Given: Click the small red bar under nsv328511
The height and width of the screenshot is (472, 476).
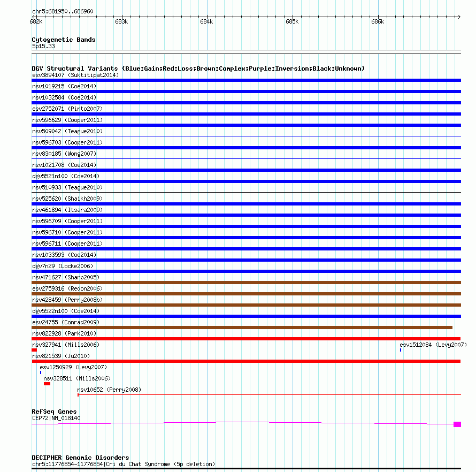Looking at the screenshot, I should tap(47, 384).
